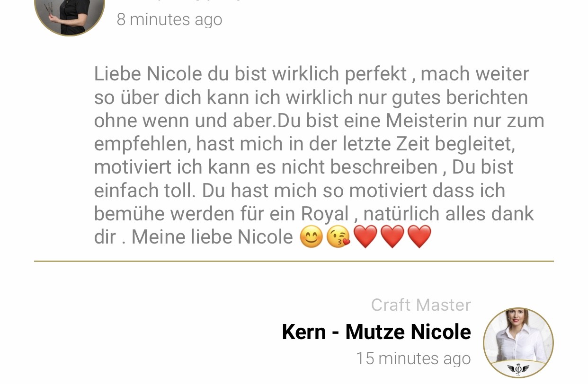Tap the winged emblem badge on Nicole's avatar

click(x=518, y=369)
